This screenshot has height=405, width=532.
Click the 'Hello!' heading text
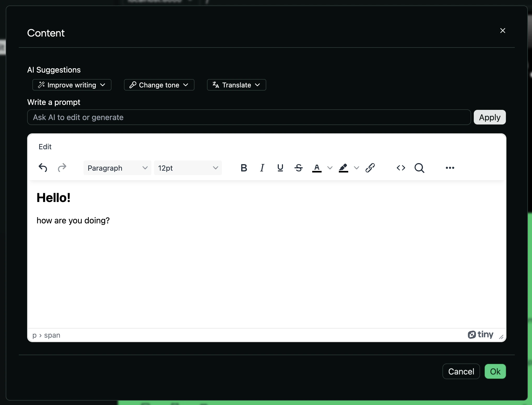point(54,198)
